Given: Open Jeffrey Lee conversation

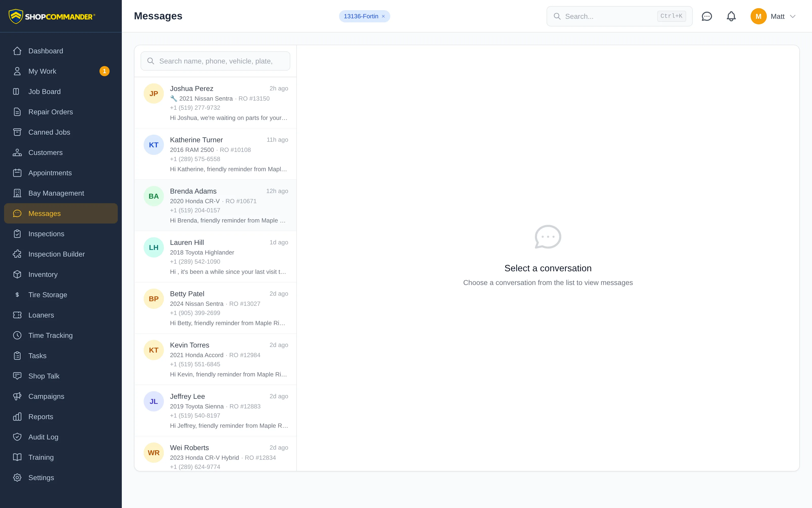Looking at the screenshot, I should [215, 410].
